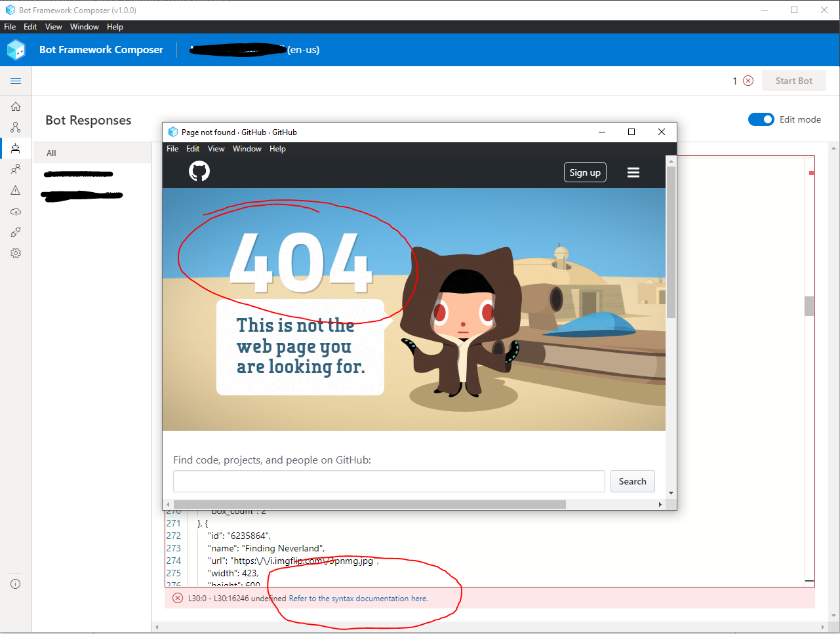Open the Skills plug icon
Viewport: 840px width, 634px height.
16,231
